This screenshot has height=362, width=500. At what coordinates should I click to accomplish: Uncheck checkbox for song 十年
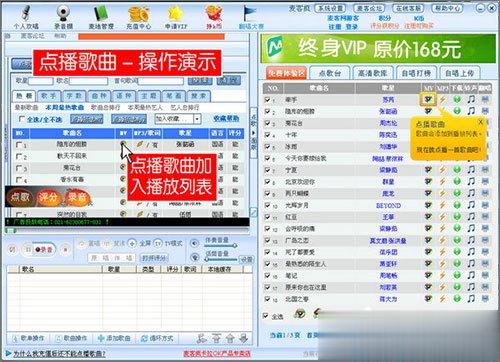click(x=267, y=135)
